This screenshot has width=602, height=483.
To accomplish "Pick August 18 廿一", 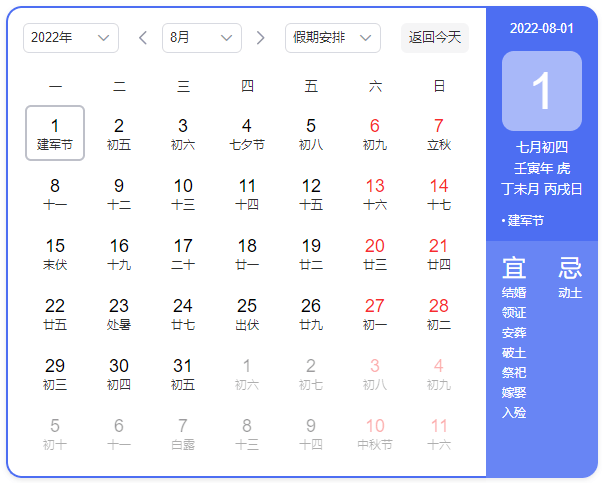I will pos(247,253).
